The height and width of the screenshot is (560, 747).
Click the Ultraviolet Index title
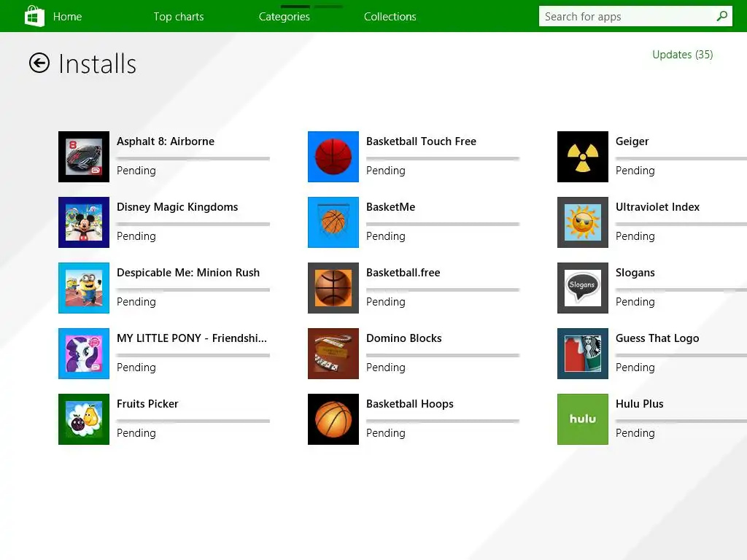click(x=657, y=207)
